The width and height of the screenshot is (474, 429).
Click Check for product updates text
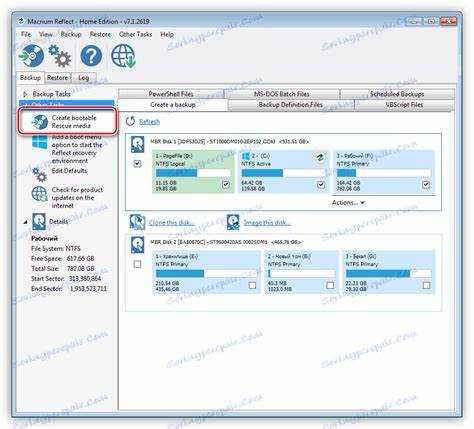77,198
